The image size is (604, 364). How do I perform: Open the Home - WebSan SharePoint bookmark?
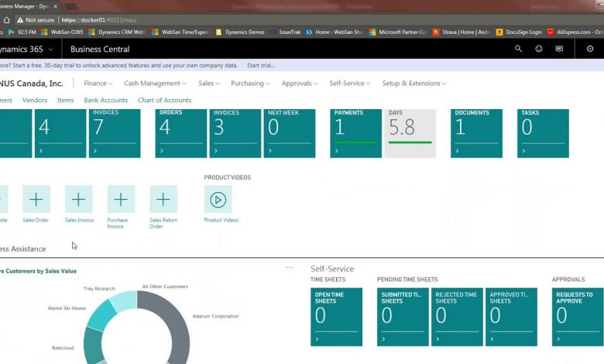(x=335, y=32)
